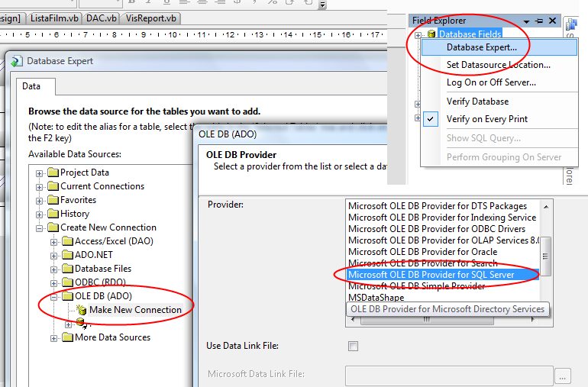Image resolution: width=588 pixels, height=387 pixels.
Task: Click the Provider list vertical scrollbar thumb
Action: [x=546, y=256]
